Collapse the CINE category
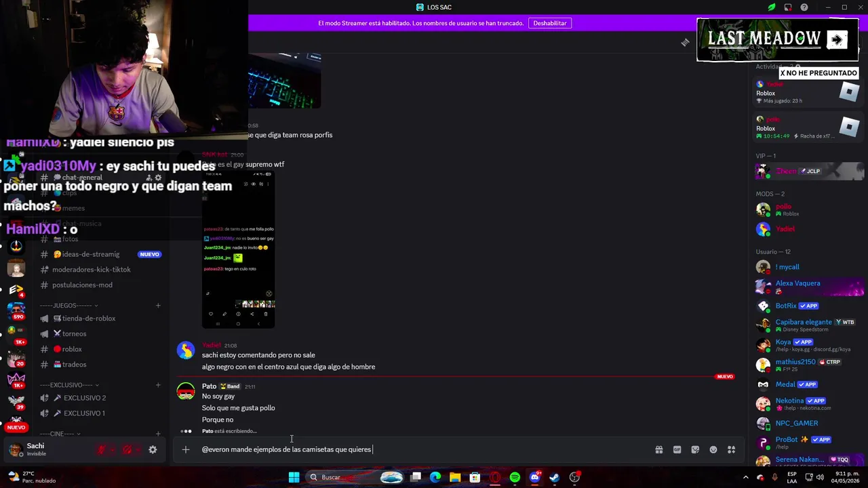The image size is (868, 488). [60, 434]
